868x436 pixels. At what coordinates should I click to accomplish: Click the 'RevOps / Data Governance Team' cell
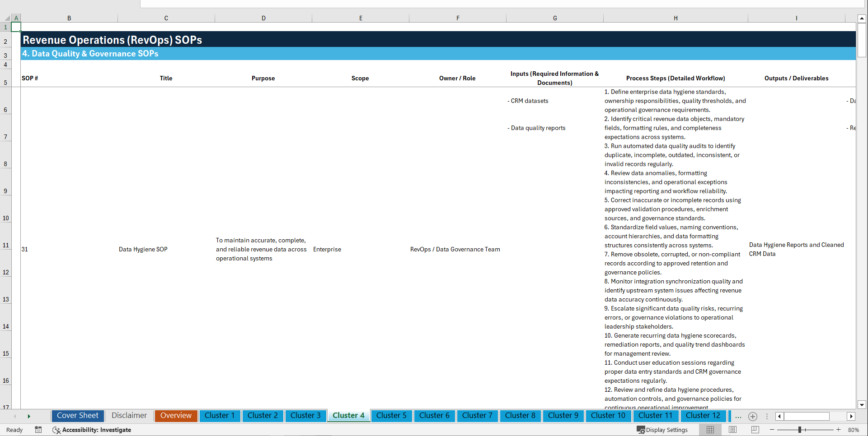point(455,249)
